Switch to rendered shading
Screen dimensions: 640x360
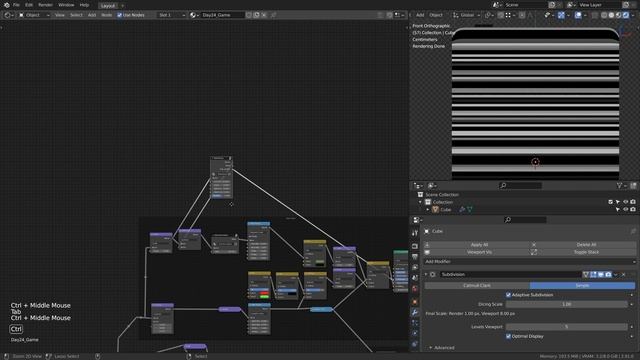click(x=626, y=15)
